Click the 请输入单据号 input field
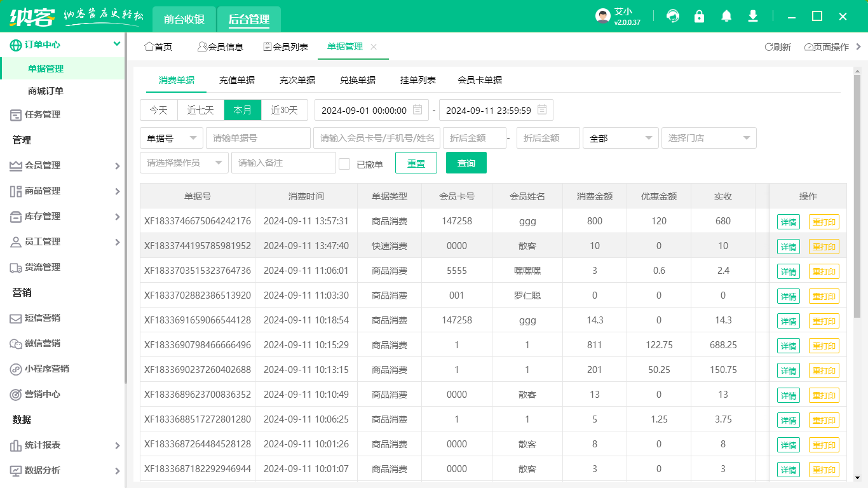The image size is (868, 488). click(x=258, y=138)
